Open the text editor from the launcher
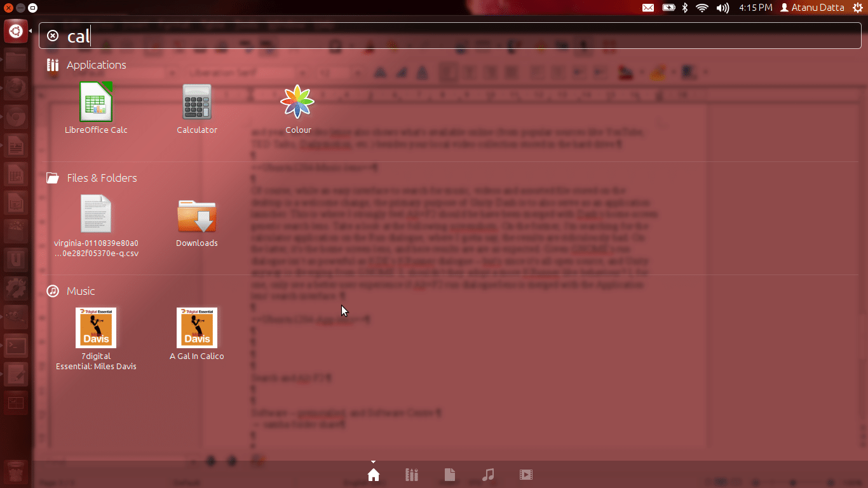Viewport: 868px width, 488px height. 16,375
